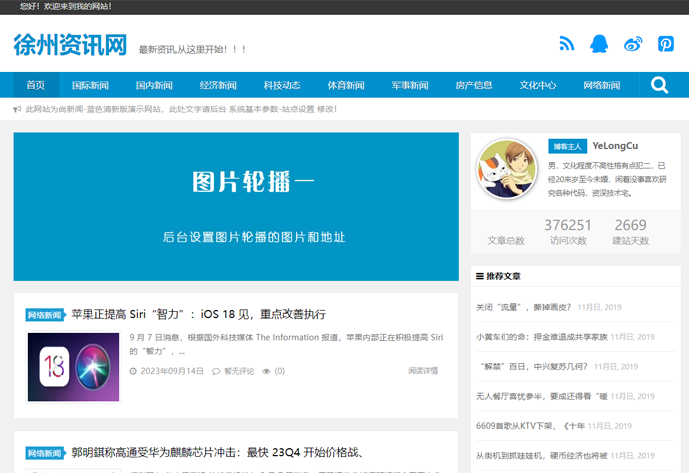Open 网络新闻 item in the nav bar
689x473 pixels.
[x=602, y=85]
